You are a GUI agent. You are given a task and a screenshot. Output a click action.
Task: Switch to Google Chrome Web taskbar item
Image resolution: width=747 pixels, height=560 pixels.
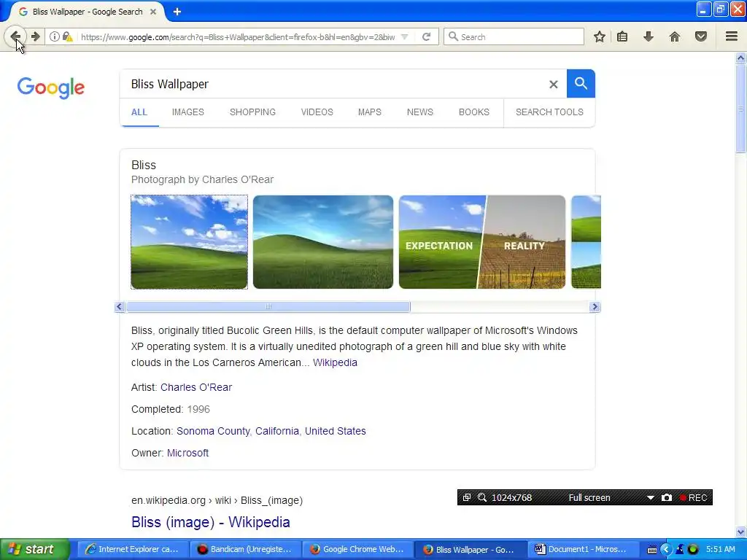pyautogui.click(x=357, y=549)
